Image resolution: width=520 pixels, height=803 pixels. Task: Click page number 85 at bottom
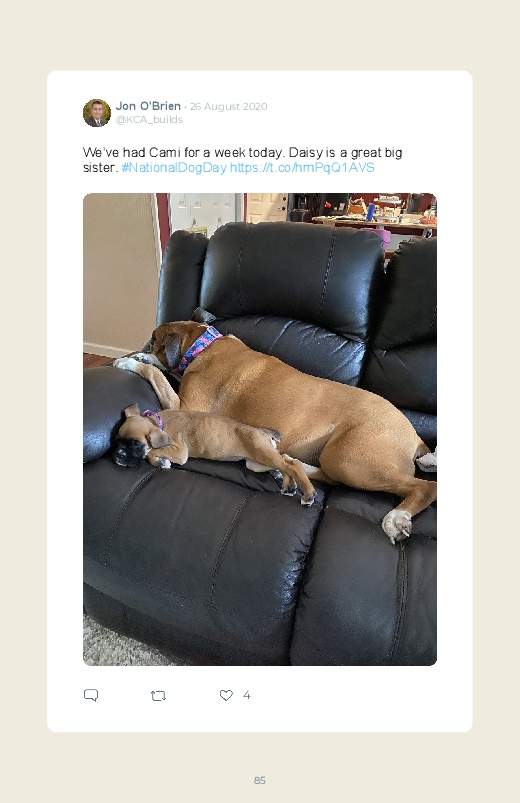tap(260, 780)
